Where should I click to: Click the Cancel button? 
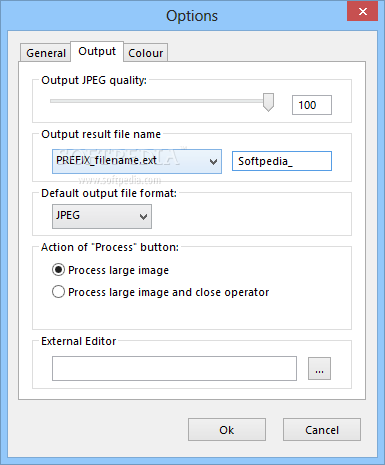tap(322, 430)
